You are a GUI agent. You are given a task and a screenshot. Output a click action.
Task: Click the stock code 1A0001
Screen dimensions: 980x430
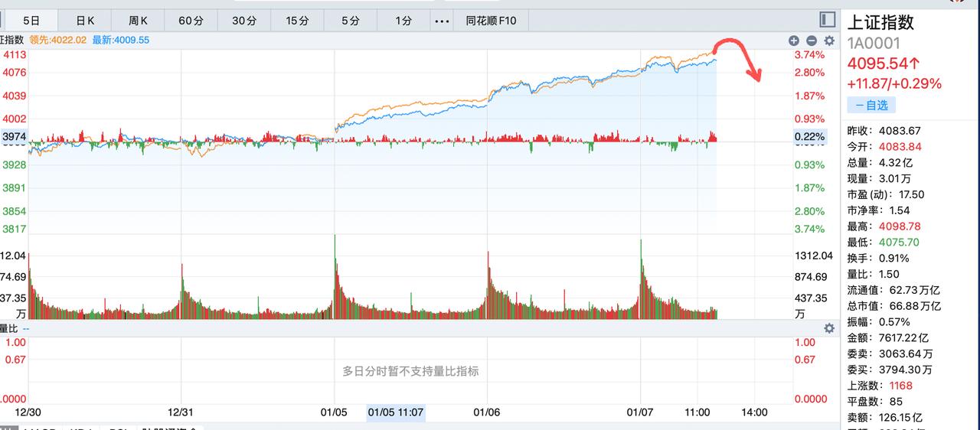874,44
